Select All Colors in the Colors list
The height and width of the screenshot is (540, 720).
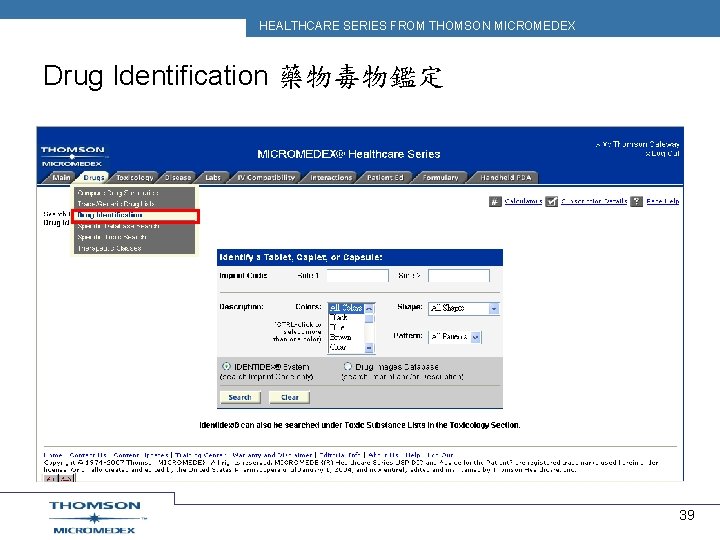pos(347,308)
